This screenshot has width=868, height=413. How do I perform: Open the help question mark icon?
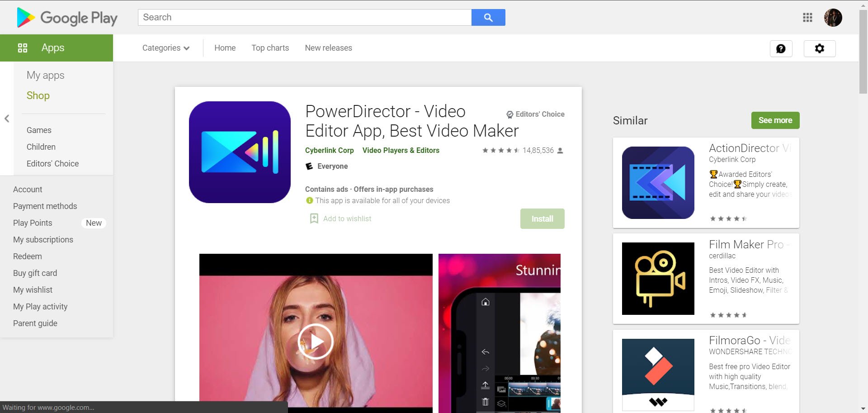tap(781, 48)
